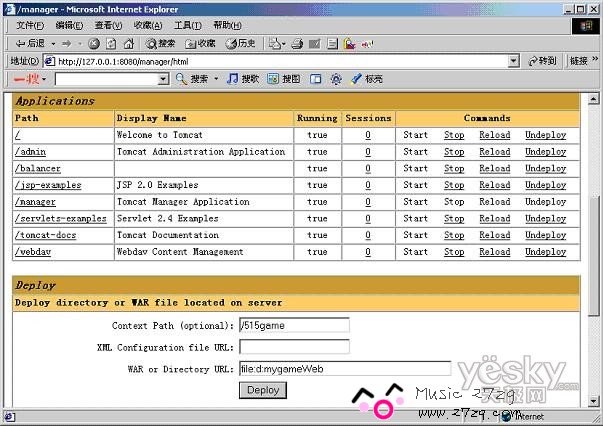Open the Tools menu
This screenshot has width=603, height=426.
tap(188, 25)
